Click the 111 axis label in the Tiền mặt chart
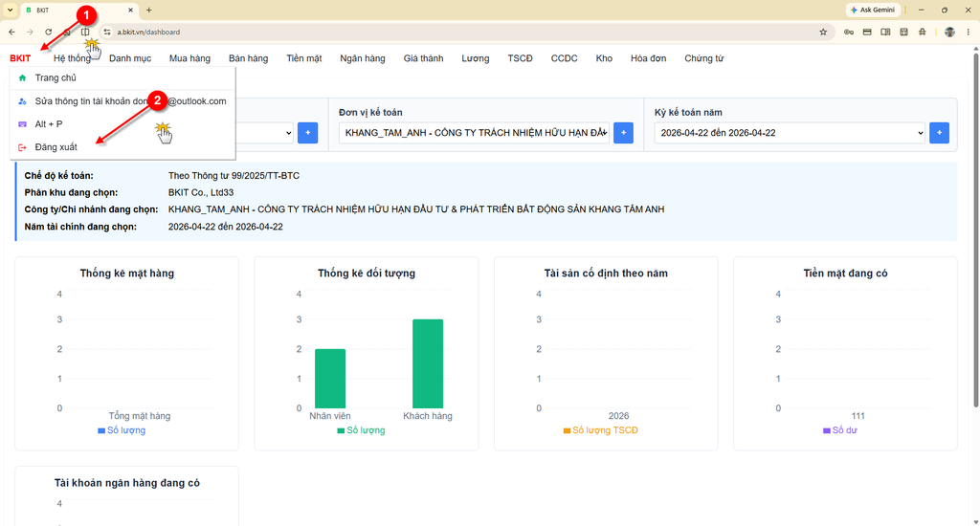The image size is (980, 526). 858,416
